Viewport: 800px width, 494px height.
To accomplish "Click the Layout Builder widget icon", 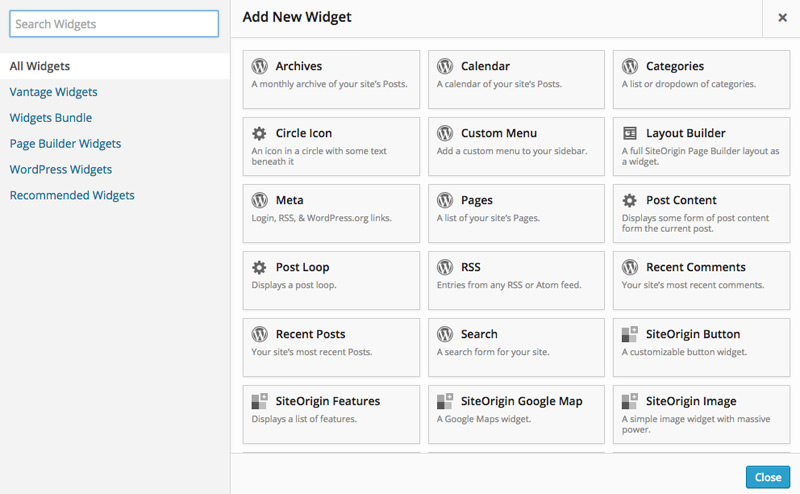I will pyautogui.click(x=630, y=133).
